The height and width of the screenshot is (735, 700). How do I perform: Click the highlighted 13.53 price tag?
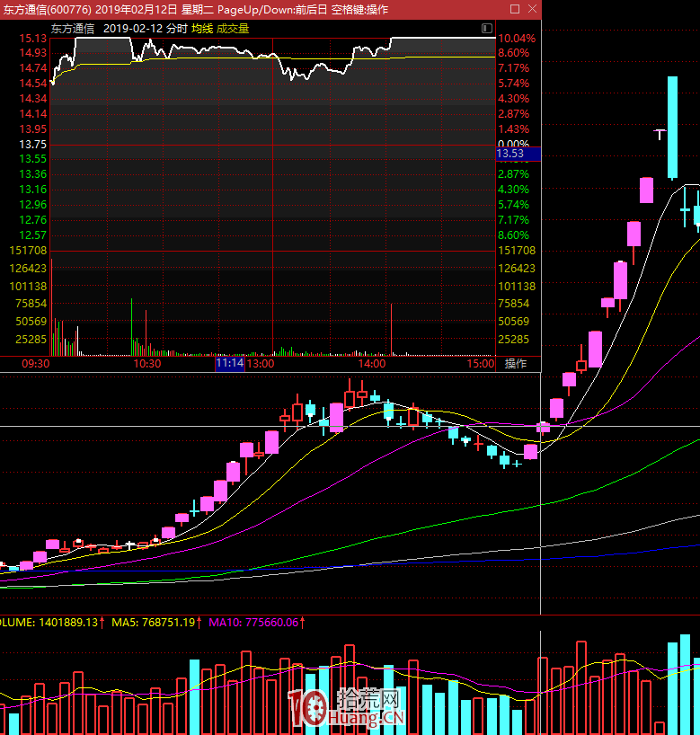tap(518, 154)
